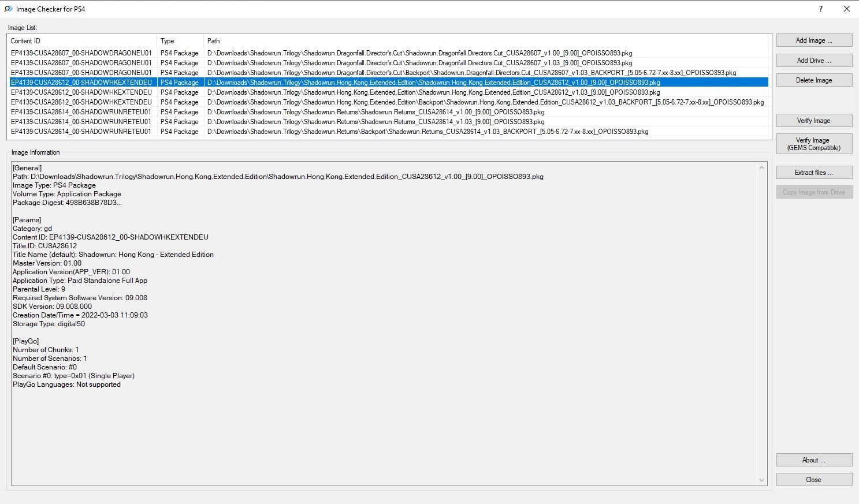Select Shadowrun Returns v1.03 BACKPORT row
Viewport: 859px width, 504px height.
pyautogui.click(x=388, y=132)
